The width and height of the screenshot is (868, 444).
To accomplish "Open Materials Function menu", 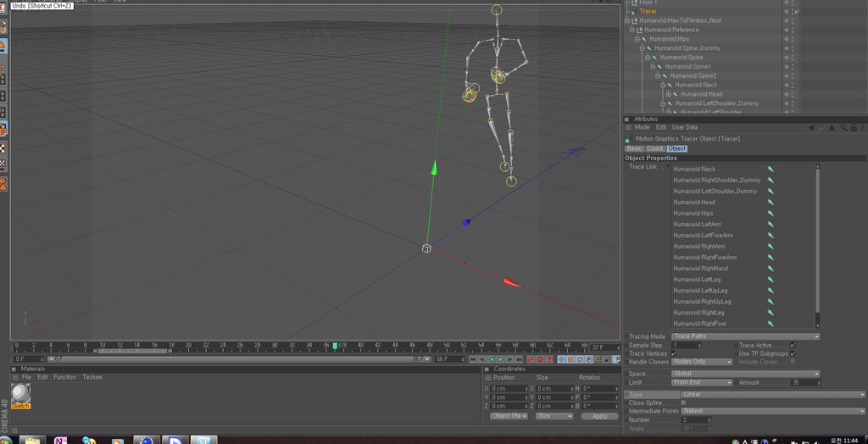I will (x=64, y=377).
